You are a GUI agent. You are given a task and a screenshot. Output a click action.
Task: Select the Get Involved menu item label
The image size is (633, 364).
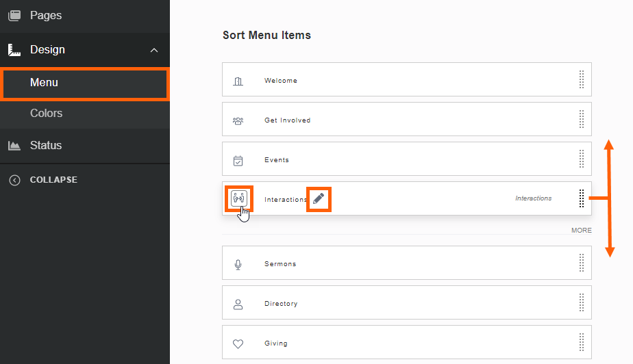pyautogui.click(x=287, y=120)
